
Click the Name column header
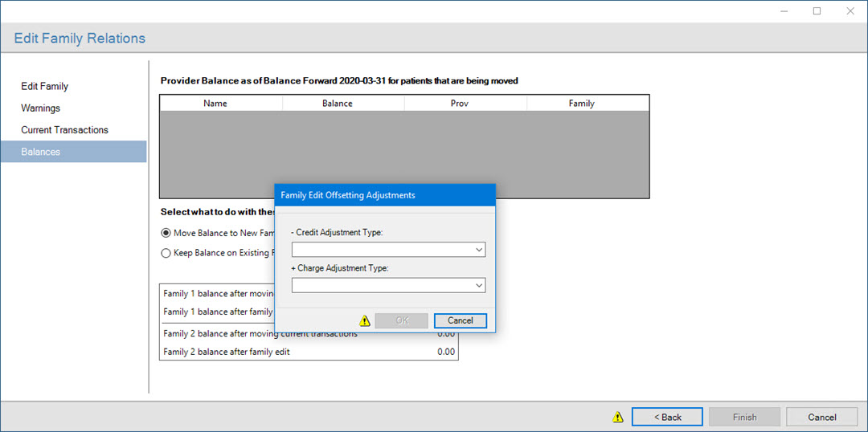[215, 103]
